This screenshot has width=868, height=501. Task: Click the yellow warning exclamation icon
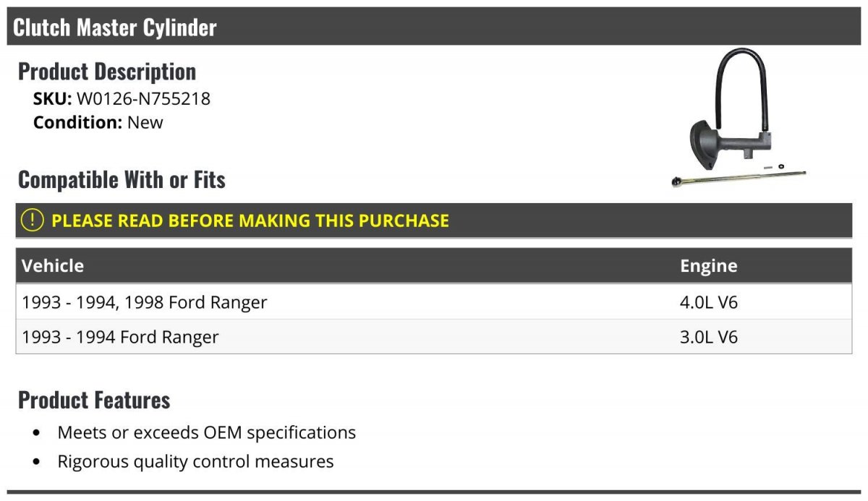(x=33, y=220)
